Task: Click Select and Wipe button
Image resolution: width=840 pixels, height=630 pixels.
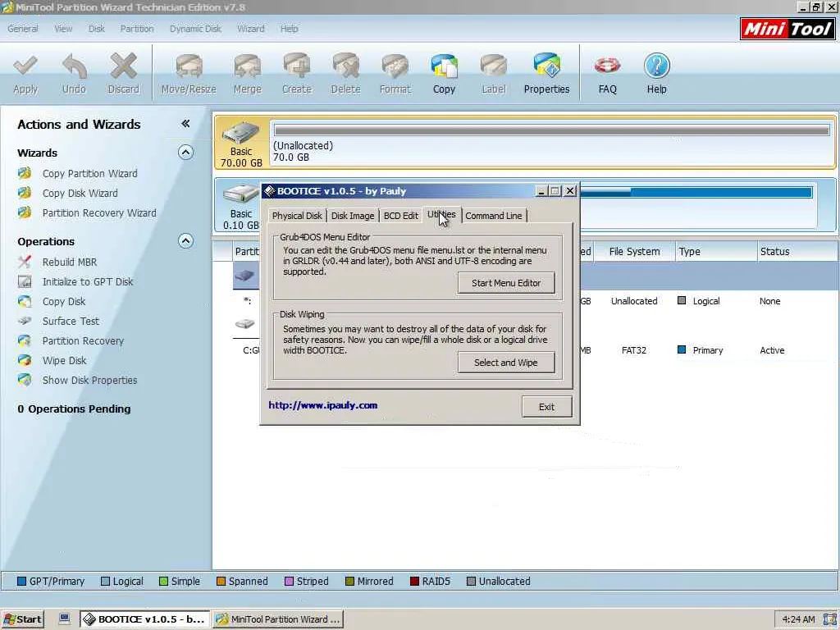Action: coord(506,363)
